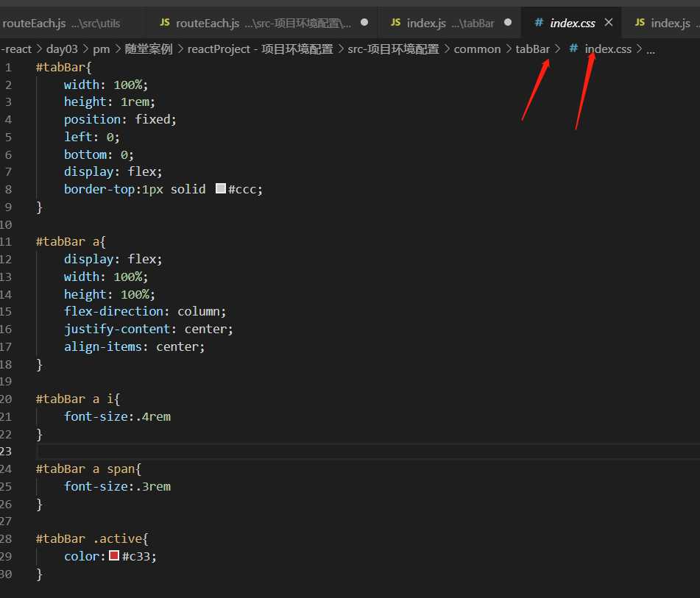Click #tabBar a i{ selector
Viewport: 700px width, 598px height.
point(78,399)
